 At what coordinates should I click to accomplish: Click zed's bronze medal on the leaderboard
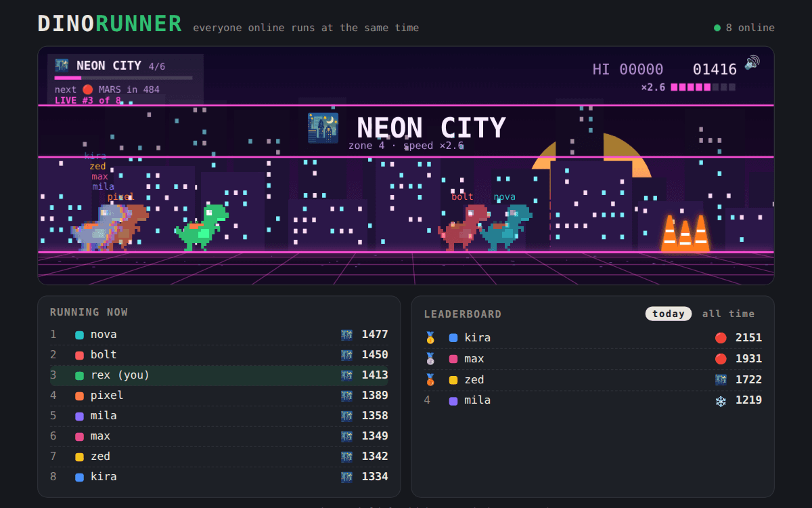click(x=430, y=380)
